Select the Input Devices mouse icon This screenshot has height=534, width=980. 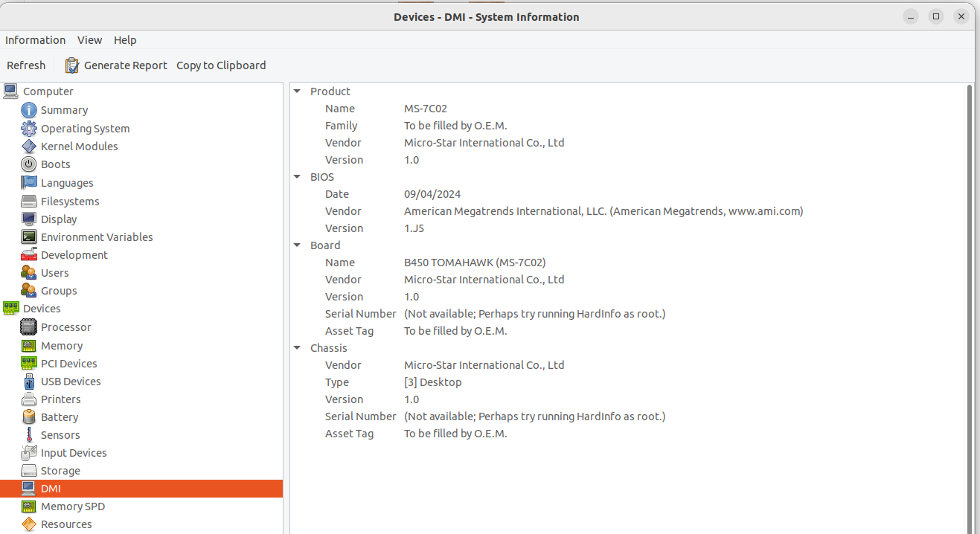click(29, 453)
